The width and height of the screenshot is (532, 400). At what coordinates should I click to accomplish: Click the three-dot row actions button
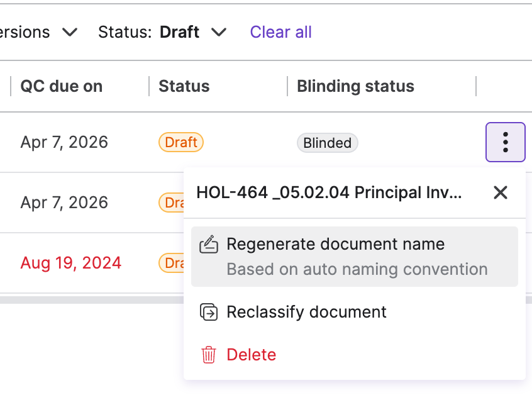point(506,142)
